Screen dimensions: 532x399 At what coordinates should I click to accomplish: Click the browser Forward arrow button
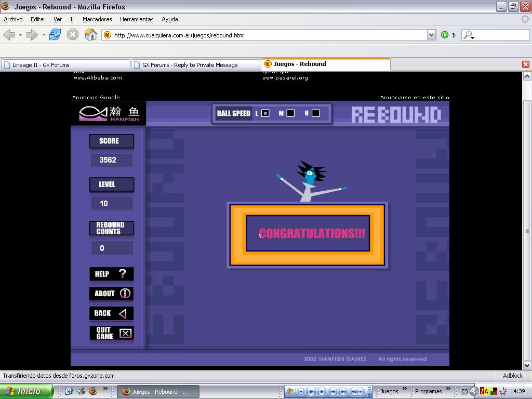coord(32,35)
